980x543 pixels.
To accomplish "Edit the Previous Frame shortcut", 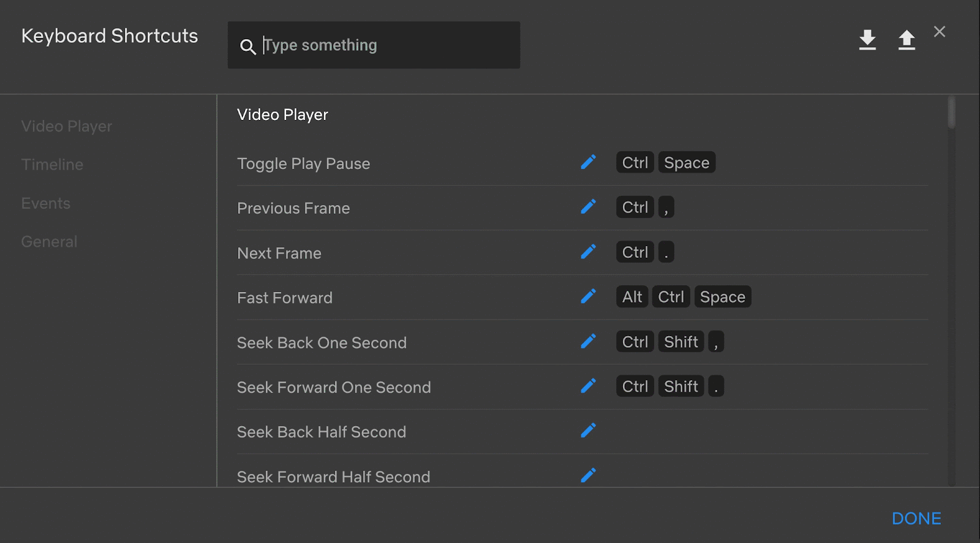I will click(x=588, y=207).
